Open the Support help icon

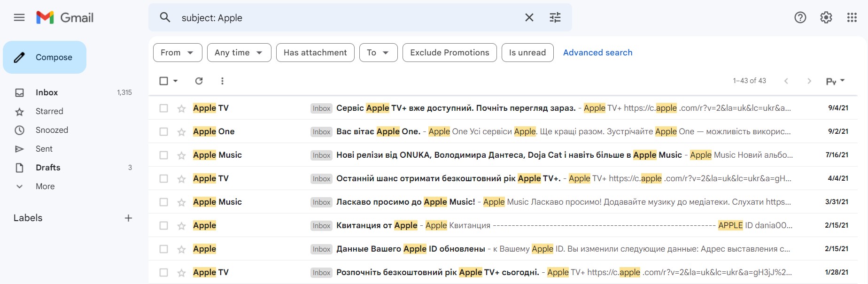(x=800, y=18)
